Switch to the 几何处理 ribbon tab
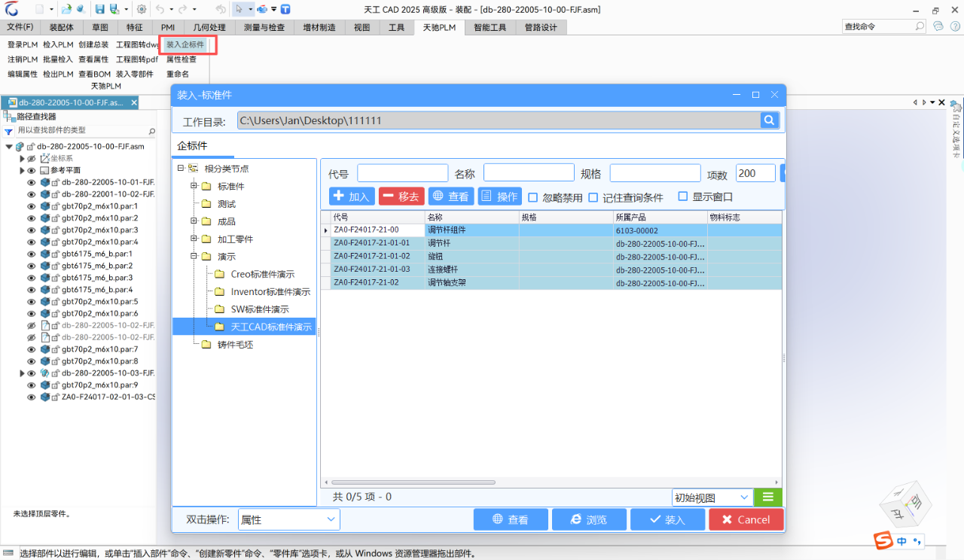Viewport: 964px width, 560px height. pos(209,27)
